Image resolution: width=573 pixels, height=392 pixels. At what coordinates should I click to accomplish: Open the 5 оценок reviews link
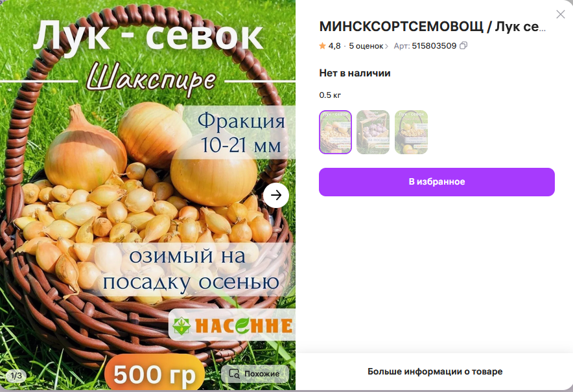coord(366,46)
